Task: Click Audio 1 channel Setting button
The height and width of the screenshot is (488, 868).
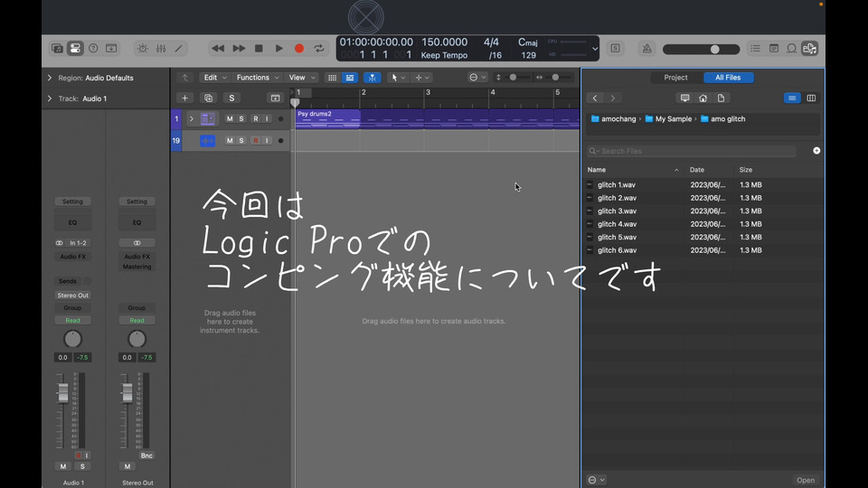Action: (72, 202)
